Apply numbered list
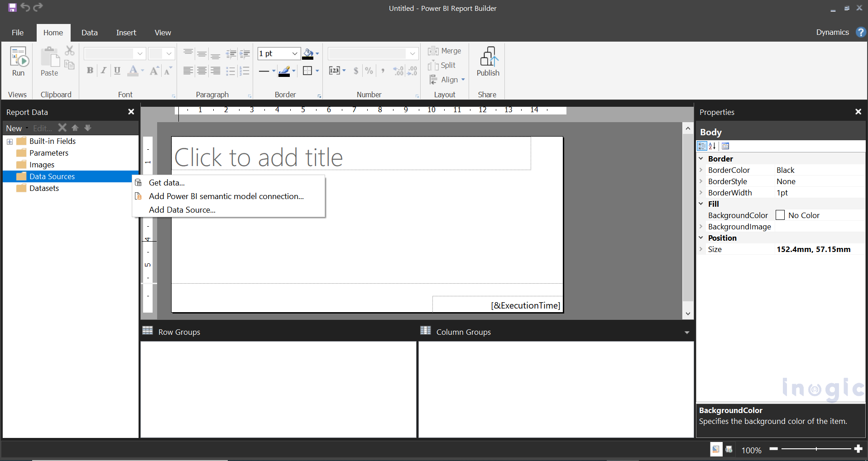 pos(245,71)
